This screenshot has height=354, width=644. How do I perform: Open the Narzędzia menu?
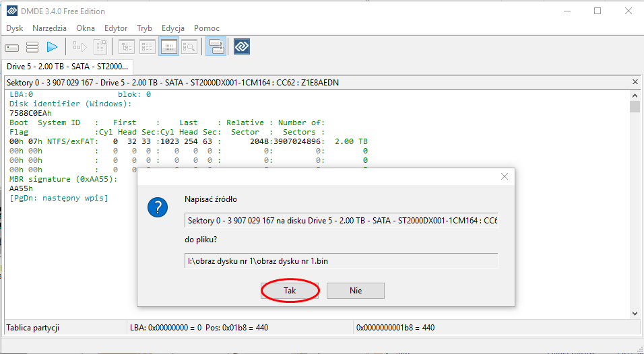[x=49, y=28]
